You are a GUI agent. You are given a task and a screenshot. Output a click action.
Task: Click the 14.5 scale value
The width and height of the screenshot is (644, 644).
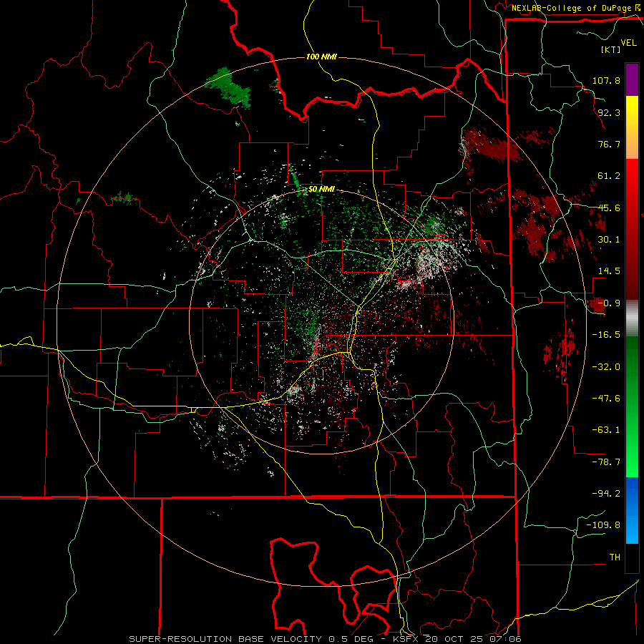click(609, 271)
